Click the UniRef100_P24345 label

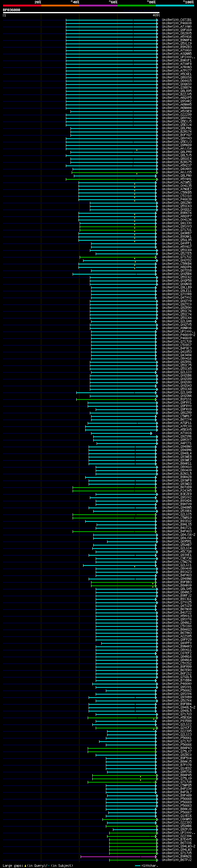click(x=177, y=491)
